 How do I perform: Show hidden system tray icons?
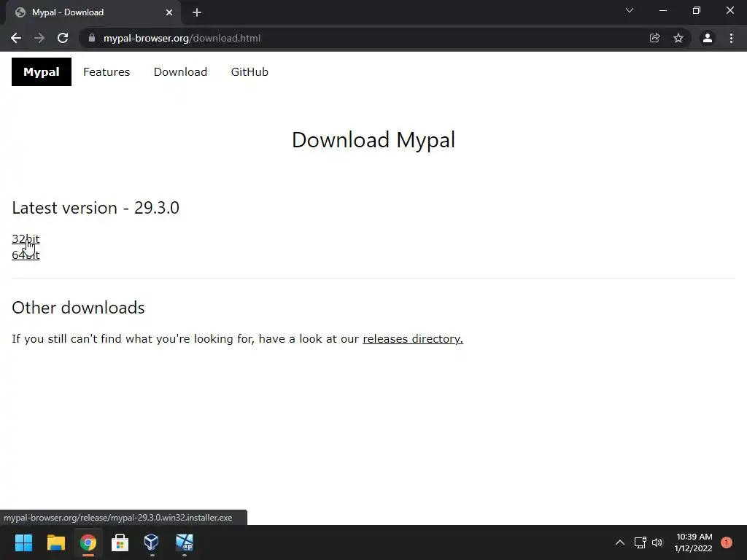coord(620,542)
